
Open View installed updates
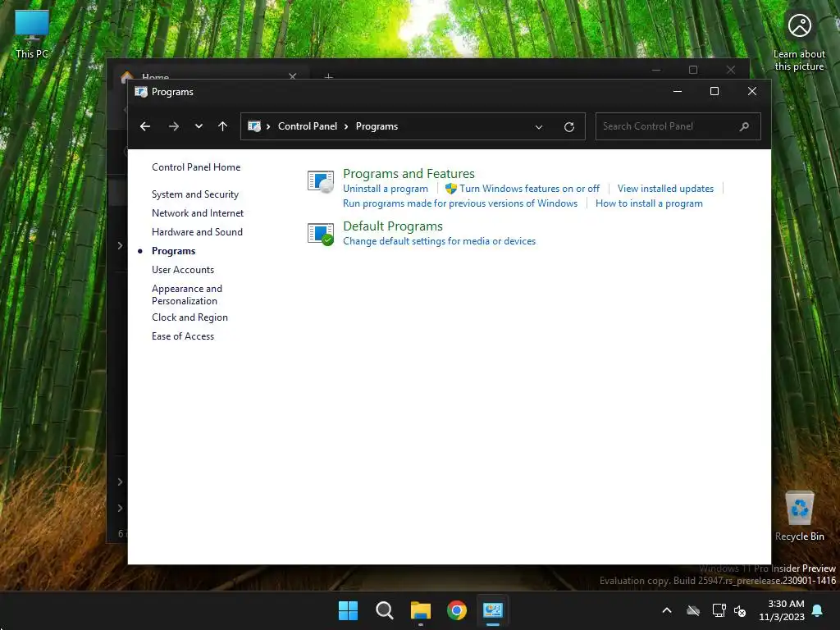(x=665, y=189)
